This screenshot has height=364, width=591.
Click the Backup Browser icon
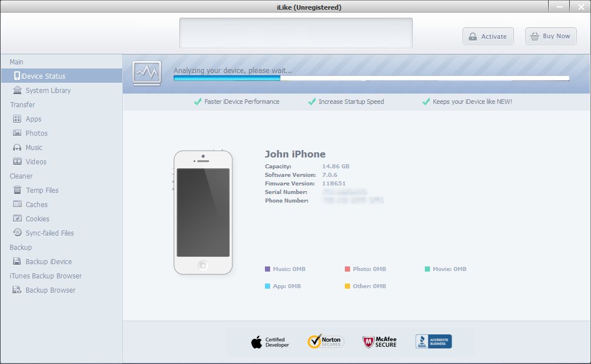click(x=17, y=290)
